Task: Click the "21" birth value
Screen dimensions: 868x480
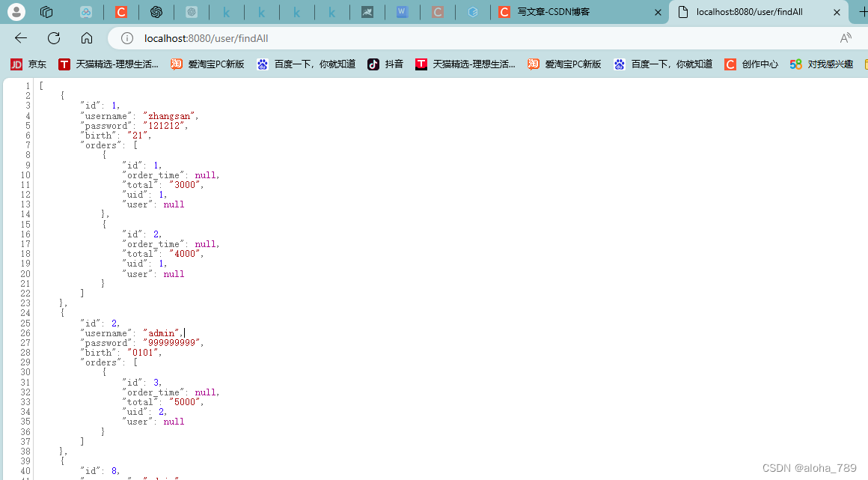Action: [137, 136]
